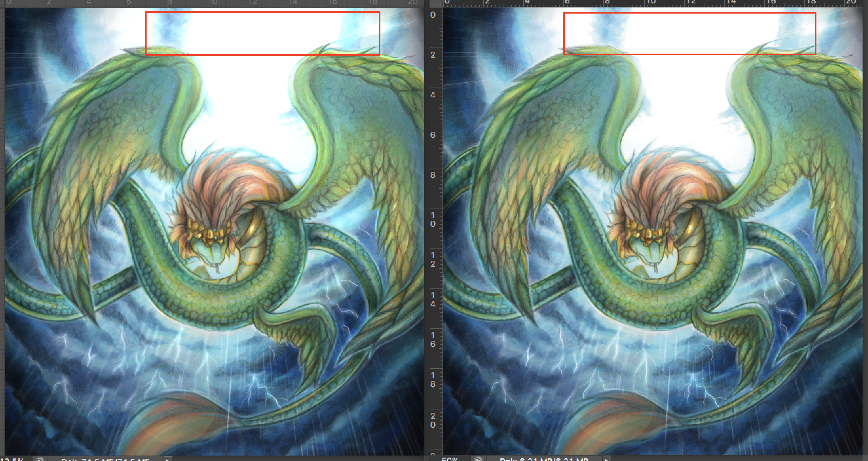The height and width of the screenshot is (461, 868).
Task: Click the vertical ruler of the right document
Action: (436, 231)
